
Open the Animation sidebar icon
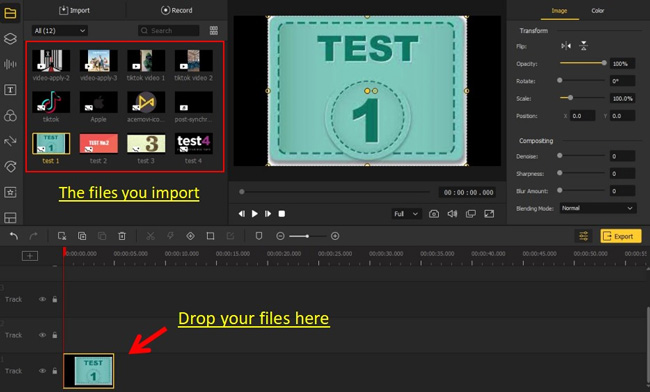click(10, 167)
